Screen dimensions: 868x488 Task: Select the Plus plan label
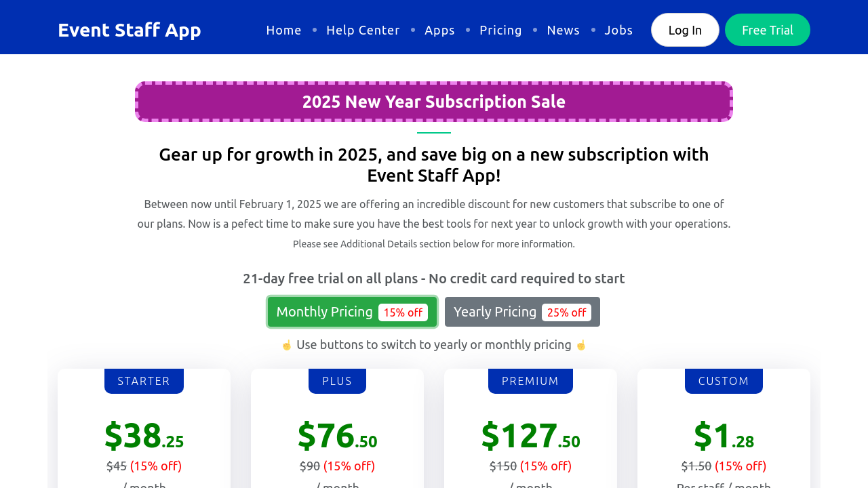(337, 381)
